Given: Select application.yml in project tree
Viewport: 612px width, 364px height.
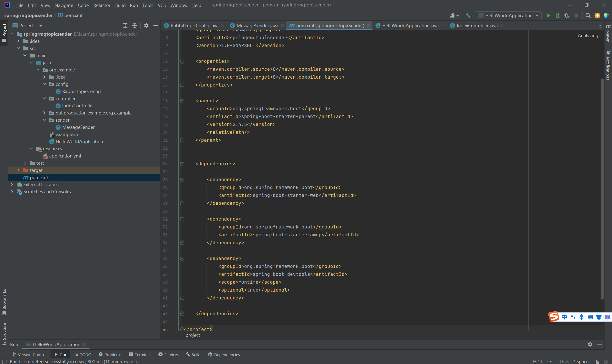Looking at the screenshot, I should click(x=65, y=156).
